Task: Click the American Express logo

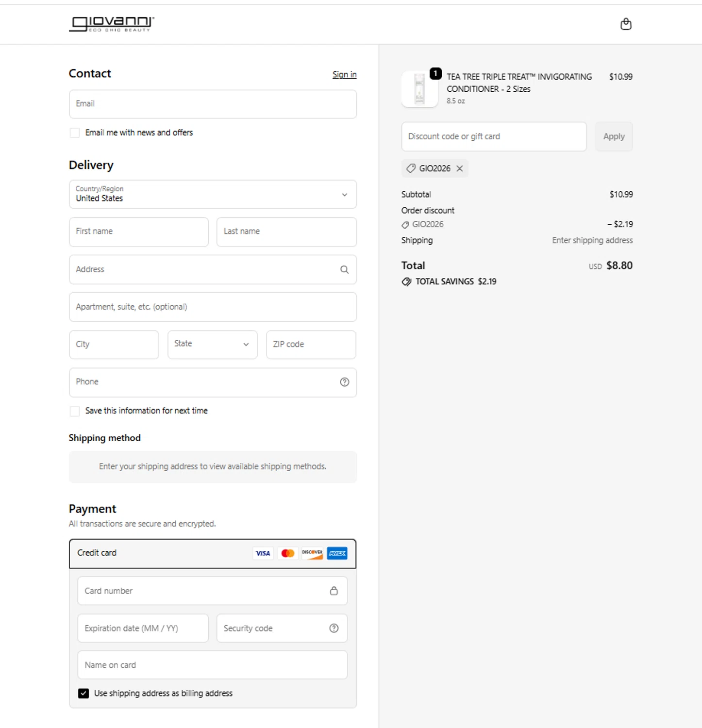Action: pos(337,553)
